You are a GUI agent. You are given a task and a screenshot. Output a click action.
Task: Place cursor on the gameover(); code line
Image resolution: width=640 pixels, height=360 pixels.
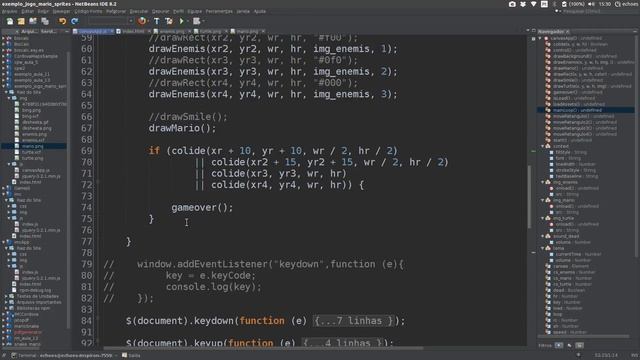coord(202,208)
